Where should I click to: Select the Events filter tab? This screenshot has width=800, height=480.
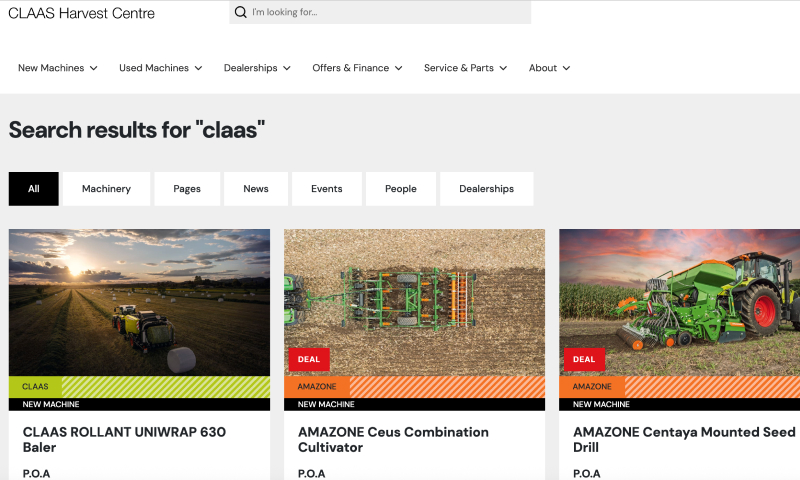327,189
